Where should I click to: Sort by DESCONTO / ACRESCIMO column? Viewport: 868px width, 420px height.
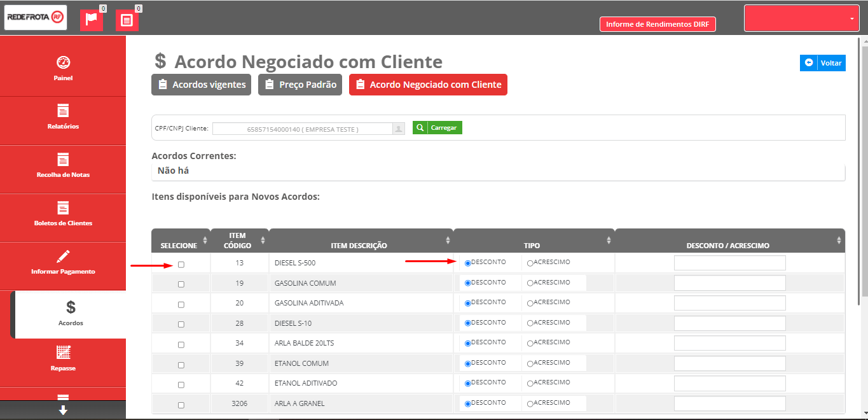pos(730,241)
